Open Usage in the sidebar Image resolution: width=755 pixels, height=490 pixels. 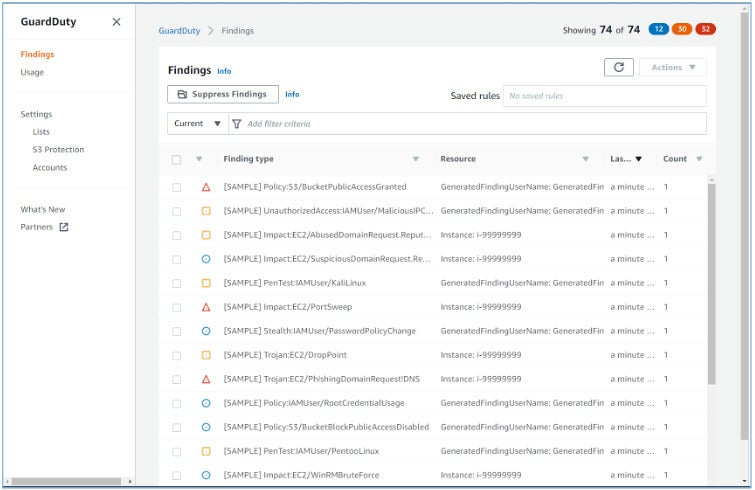click(x=32, y=72)
